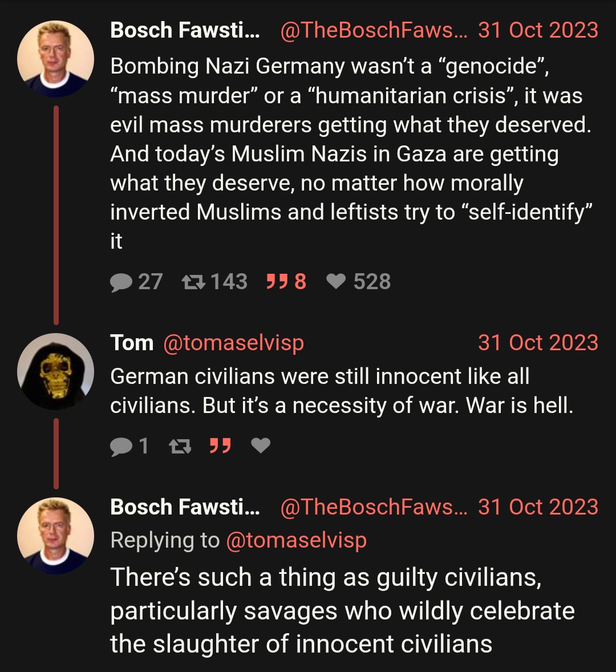Open Tom's golden skull avatar
This screenshot has height=672, width=616.
[x=56, y=371]
